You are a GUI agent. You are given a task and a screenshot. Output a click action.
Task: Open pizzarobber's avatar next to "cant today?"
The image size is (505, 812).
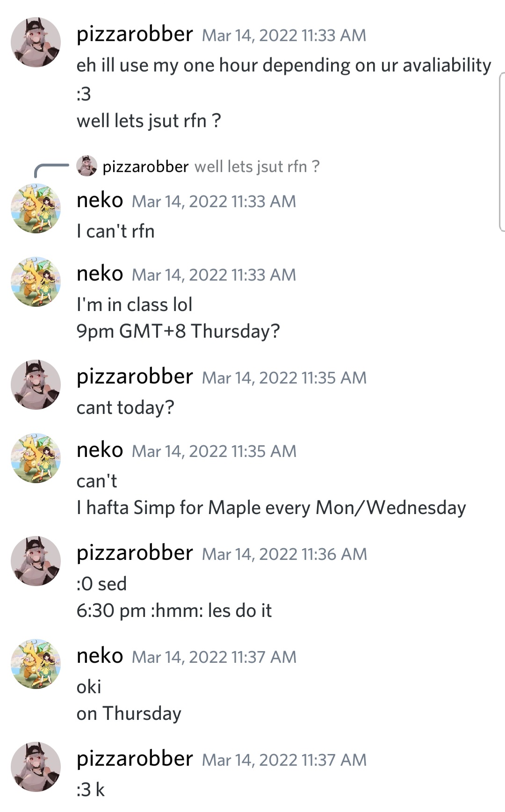coord(36,385)
